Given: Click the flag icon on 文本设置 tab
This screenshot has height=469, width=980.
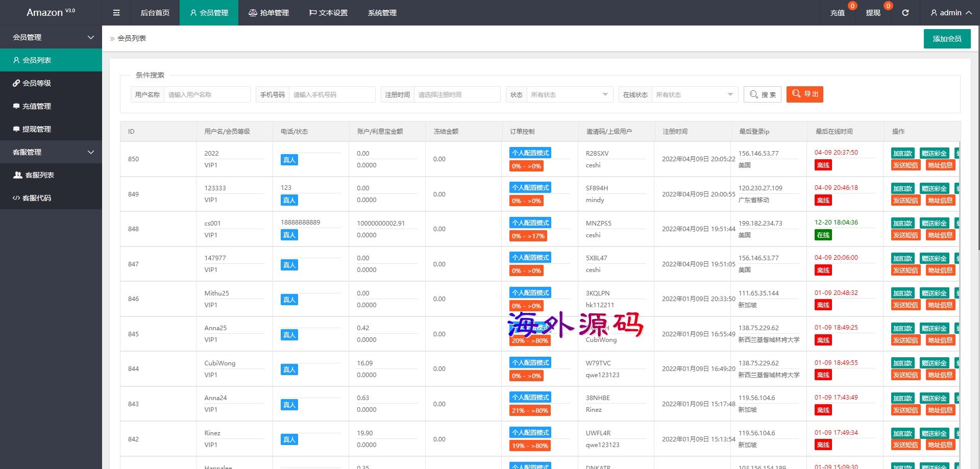Looking at the screenshot, I should tap(313, 13).
